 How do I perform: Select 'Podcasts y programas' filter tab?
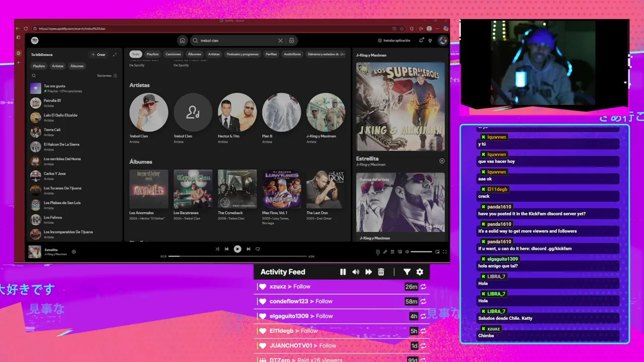click(x=243, y=54)
